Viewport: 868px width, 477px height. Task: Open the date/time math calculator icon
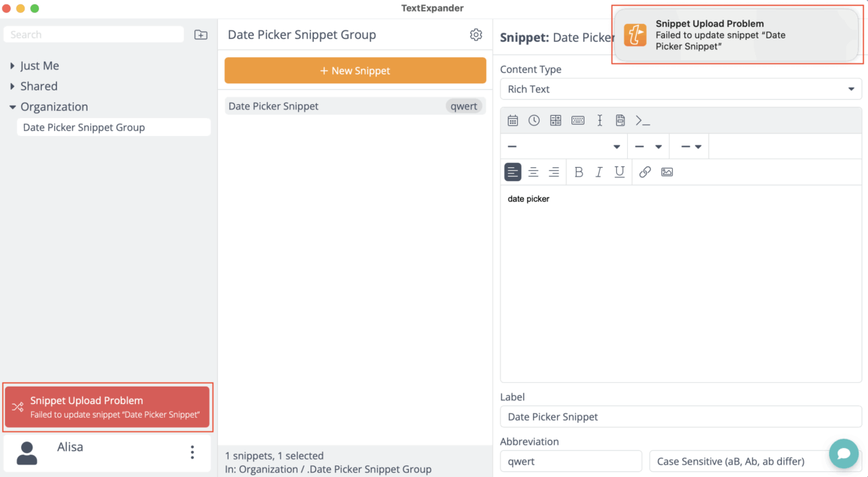coord(556,121)
